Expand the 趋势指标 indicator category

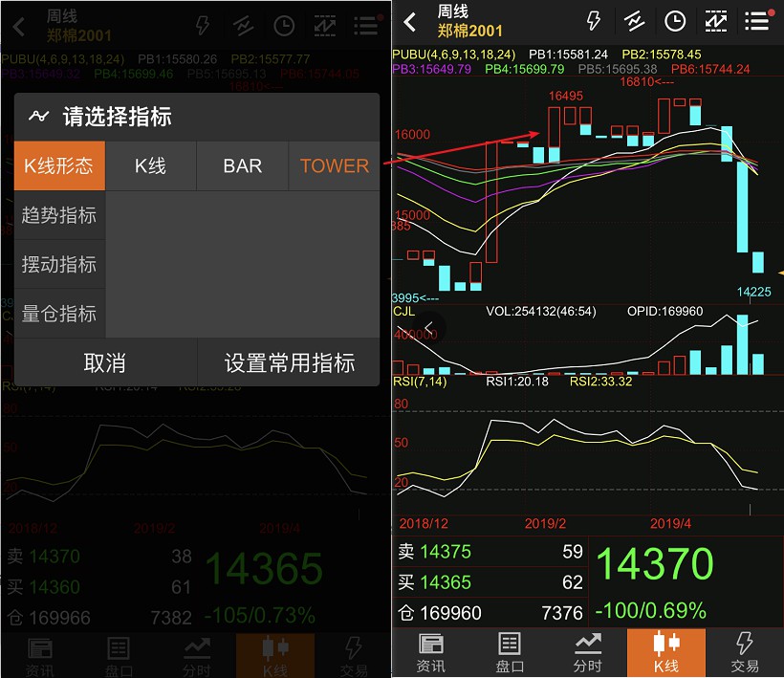(59, 215)
